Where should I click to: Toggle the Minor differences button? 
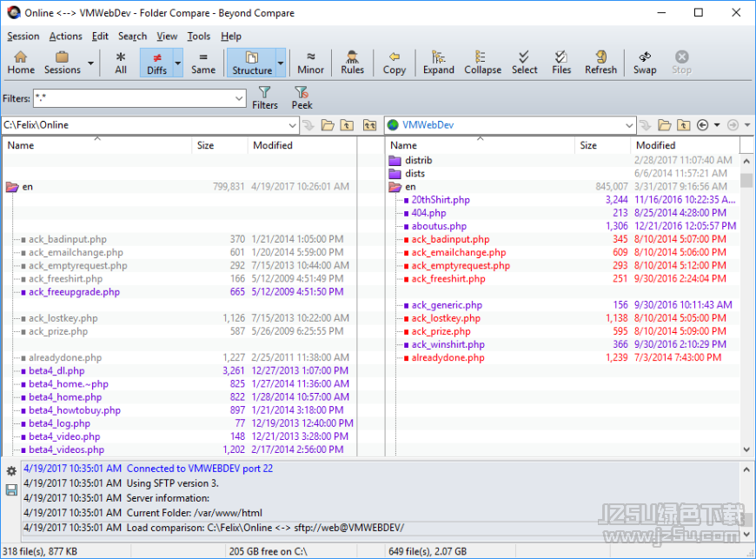coord(310,63)
